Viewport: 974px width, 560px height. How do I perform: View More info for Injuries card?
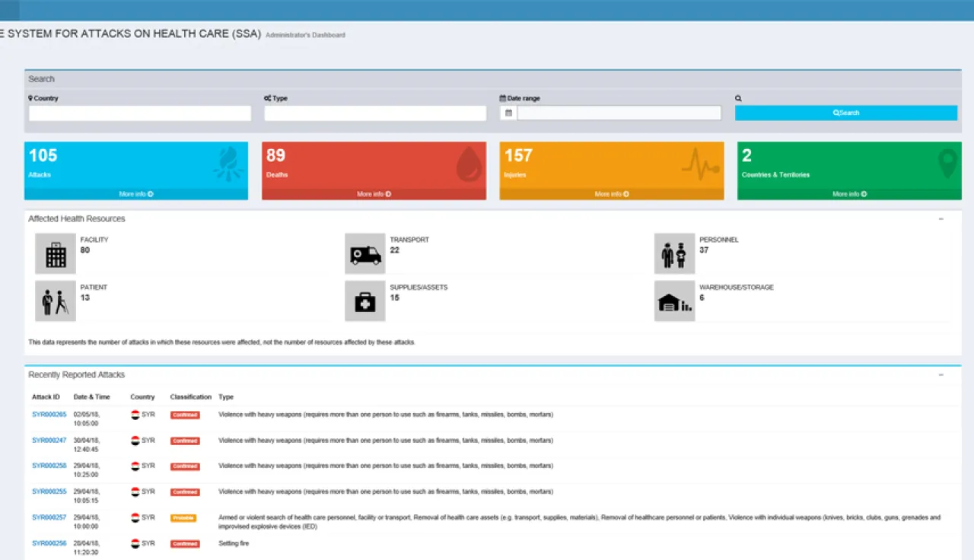[x=611, y=194]
